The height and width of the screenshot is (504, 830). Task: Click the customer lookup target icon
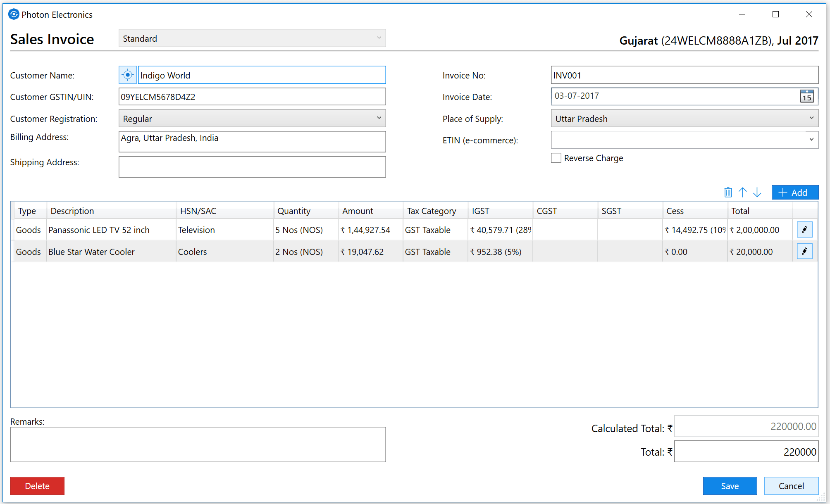127,75
